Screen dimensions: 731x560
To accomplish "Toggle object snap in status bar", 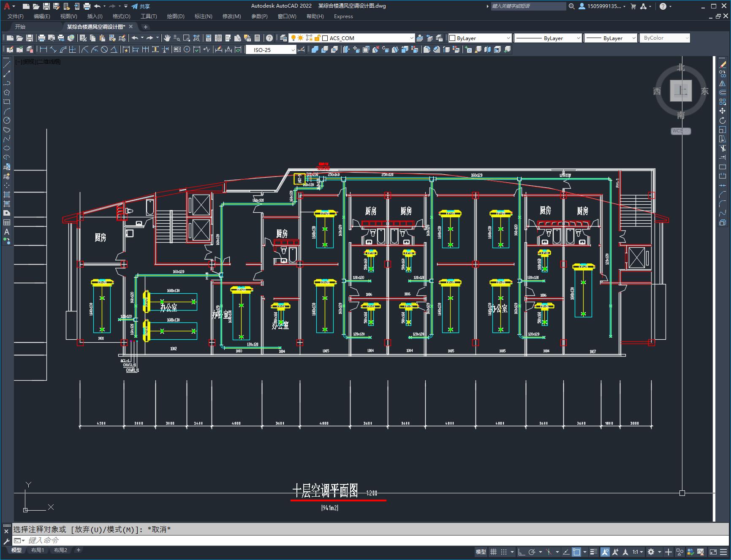I will (576, 552).
